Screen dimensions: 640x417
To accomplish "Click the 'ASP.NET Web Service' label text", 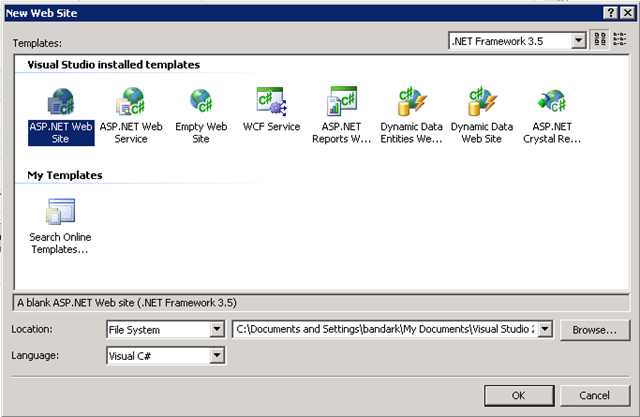I will 131,133.
